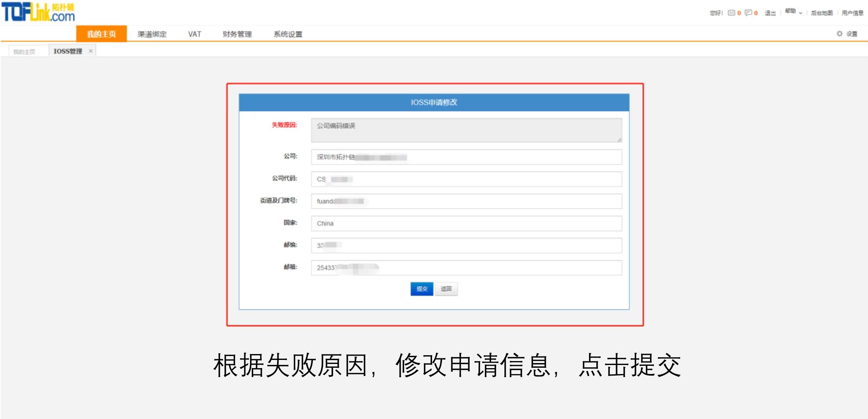Click the 返回 return button
Screen dimensions: 868x419
click(x=446, y=289)
